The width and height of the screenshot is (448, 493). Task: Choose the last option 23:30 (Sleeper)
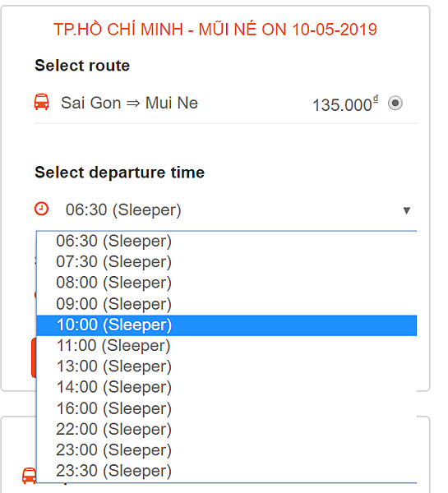(227, 471)
